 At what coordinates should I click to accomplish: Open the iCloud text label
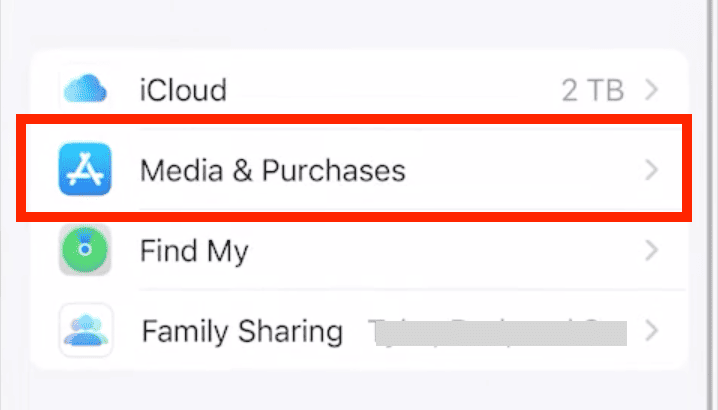coord(183,91)
